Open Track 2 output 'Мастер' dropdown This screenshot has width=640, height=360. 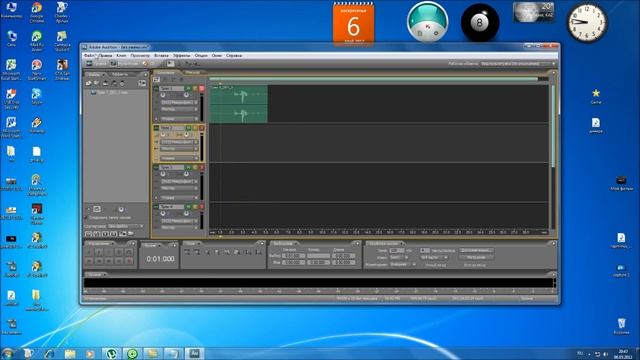click(x=179, y=149)
